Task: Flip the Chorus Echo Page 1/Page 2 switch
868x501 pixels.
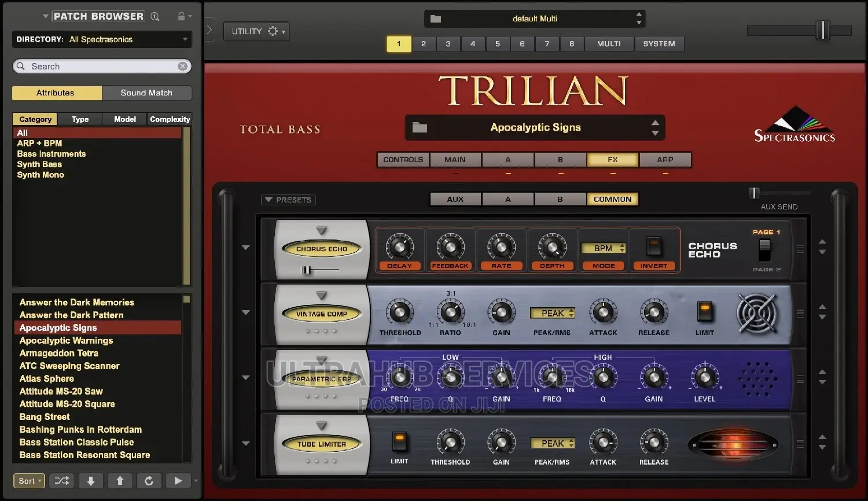Action: (765, 250)
